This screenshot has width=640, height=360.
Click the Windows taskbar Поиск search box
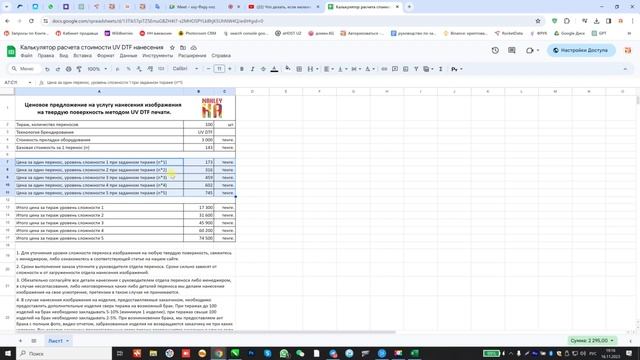click(x=64, y=353)
